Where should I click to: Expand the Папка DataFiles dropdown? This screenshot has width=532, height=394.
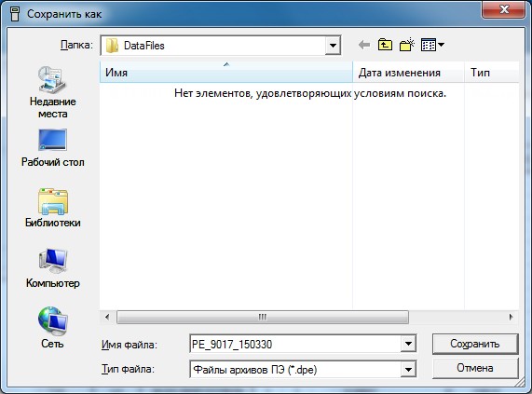click(x=333, y=45)
